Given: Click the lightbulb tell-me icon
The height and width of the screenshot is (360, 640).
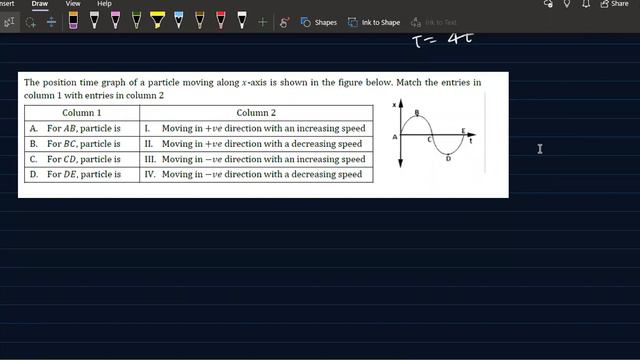Looking at the screenshot, I should [567, 4].
